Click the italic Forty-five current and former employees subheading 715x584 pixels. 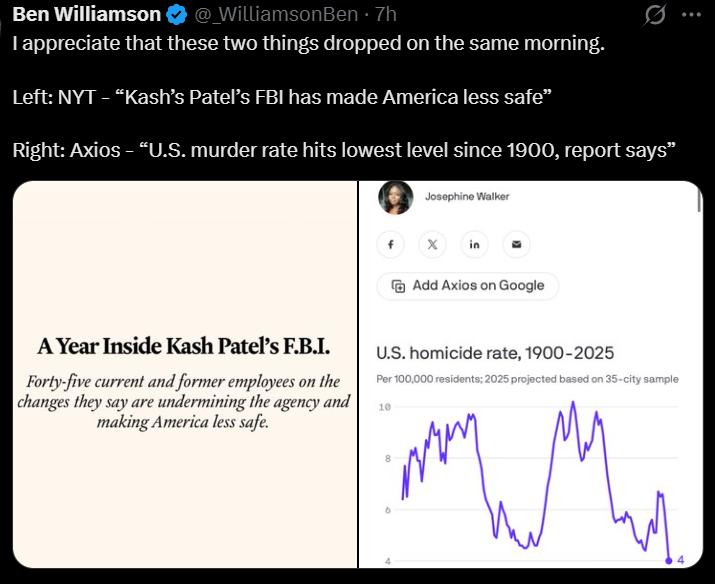[x=184, y=402]
